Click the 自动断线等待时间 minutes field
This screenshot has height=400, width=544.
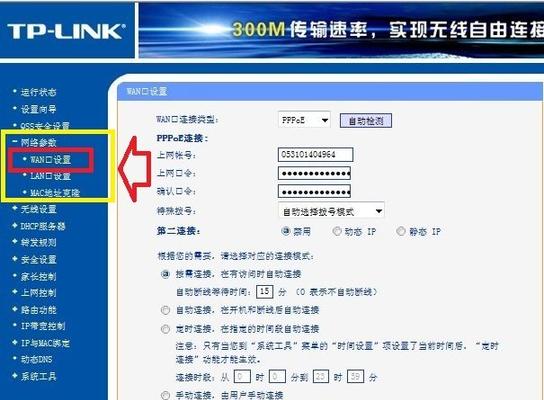coord(264,291)
